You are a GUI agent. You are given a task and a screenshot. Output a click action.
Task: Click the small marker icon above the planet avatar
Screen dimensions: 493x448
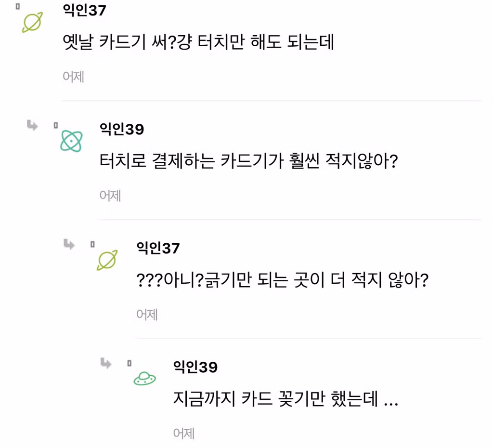tap(18, 7)
